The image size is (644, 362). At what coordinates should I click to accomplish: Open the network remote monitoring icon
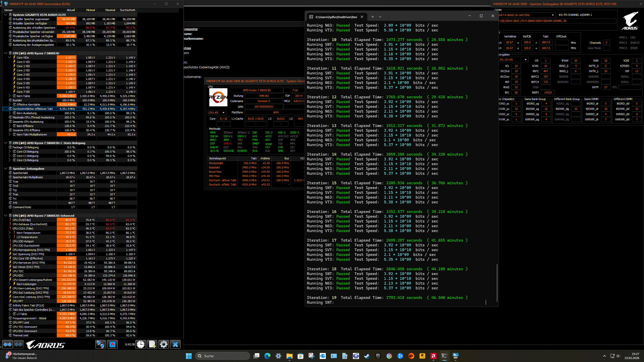click(x=100, y=344)
